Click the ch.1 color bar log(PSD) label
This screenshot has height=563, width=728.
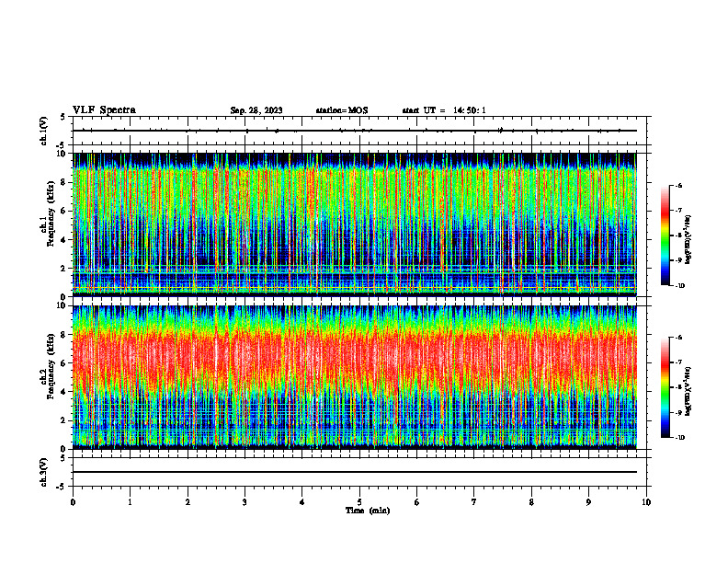[688, 239]
